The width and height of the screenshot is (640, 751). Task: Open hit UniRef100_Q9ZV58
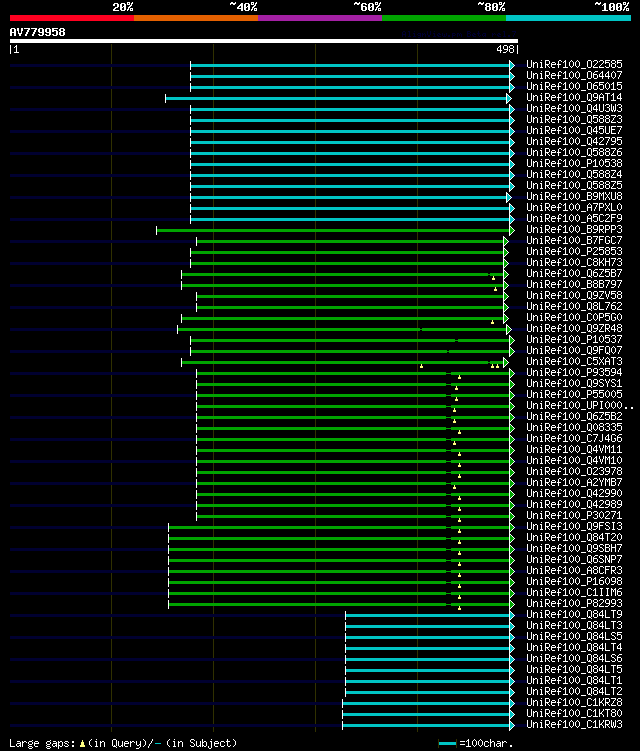coord(574,296)
